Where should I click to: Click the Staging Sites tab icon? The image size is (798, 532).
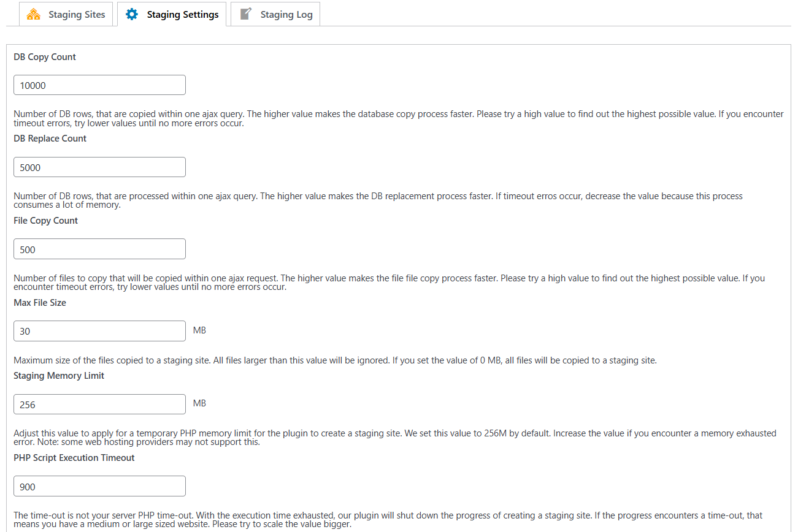[34, 14]
